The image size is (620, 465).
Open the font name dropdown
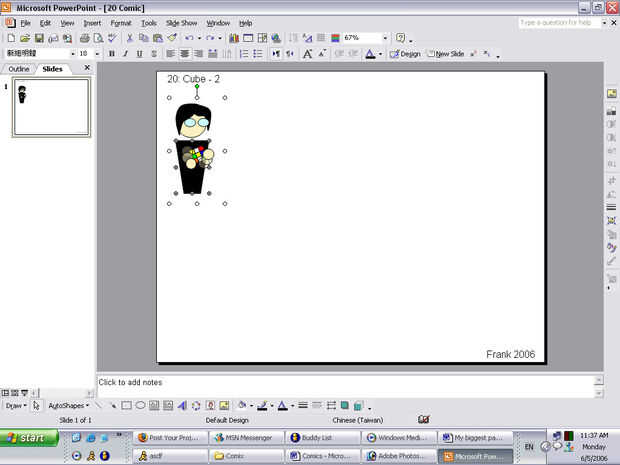(x=73, y=54)
